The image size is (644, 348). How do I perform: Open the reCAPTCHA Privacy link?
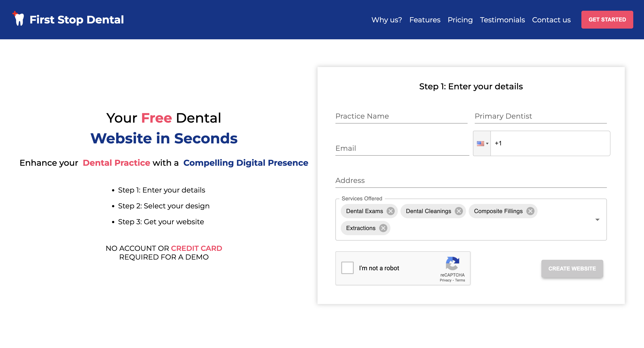(445, 280)
